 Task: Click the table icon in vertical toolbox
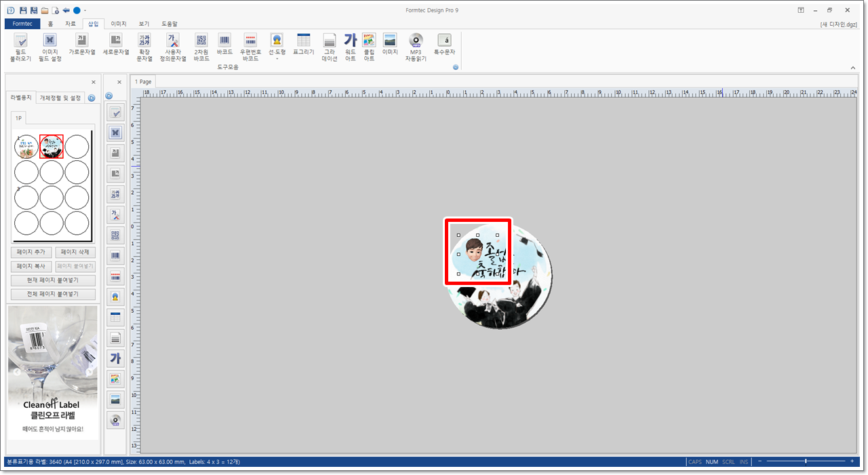115,317
